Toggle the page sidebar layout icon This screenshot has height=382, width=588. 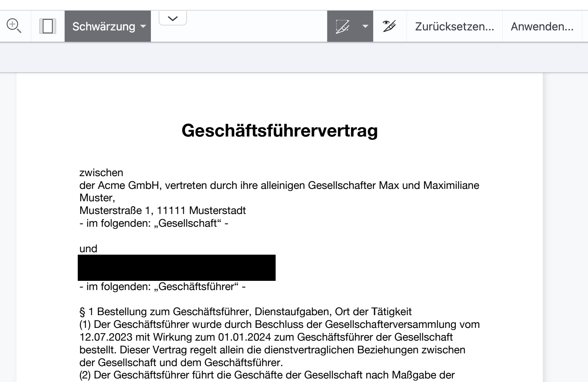click(x=48, y=26)
